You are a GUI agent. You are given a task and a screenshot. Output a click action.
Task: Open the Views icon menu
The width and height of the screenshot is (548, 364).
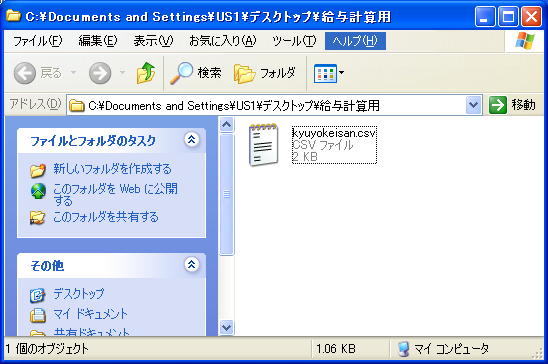click(x=325, y=73)
